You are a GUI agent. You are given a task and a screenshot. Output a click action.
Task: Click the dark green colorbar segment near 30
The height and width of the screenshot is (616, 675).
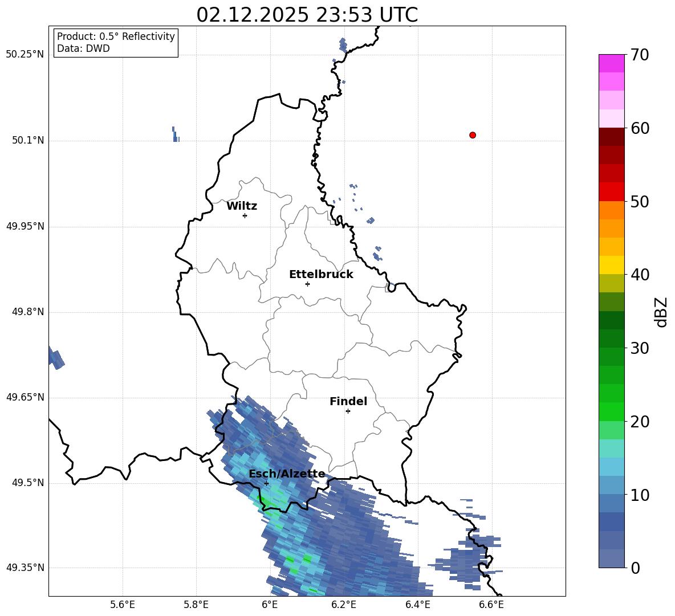coord(611,338)
